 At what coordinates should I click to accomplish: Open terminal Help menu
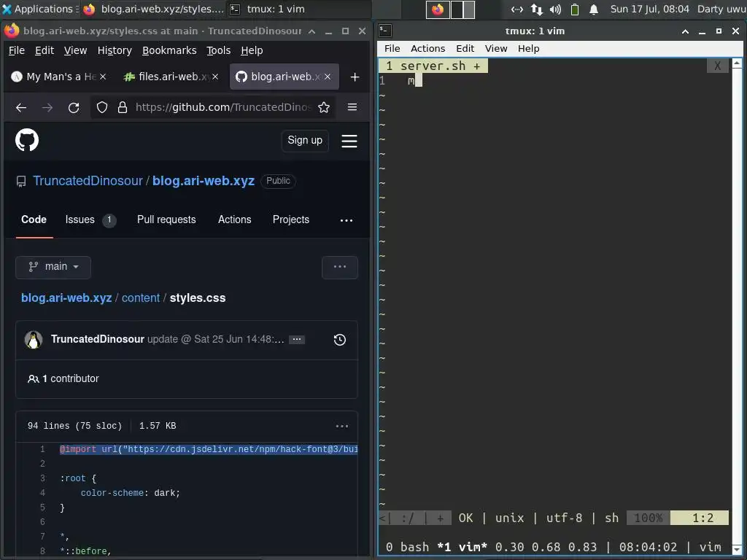point(528,49)
